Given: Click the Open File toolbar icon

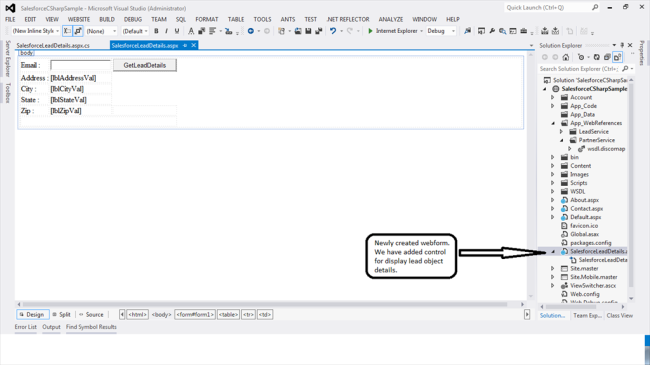Looking at the screenshot, I should pos(298,31).
